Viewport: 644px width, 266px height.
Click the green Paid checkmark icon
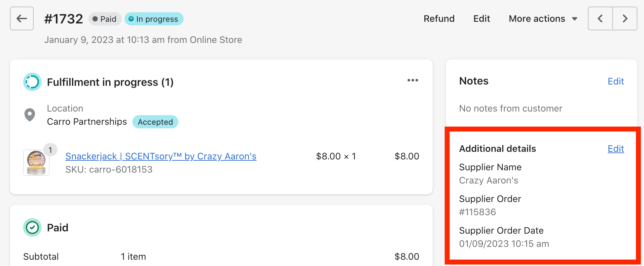tap(32, 227)
